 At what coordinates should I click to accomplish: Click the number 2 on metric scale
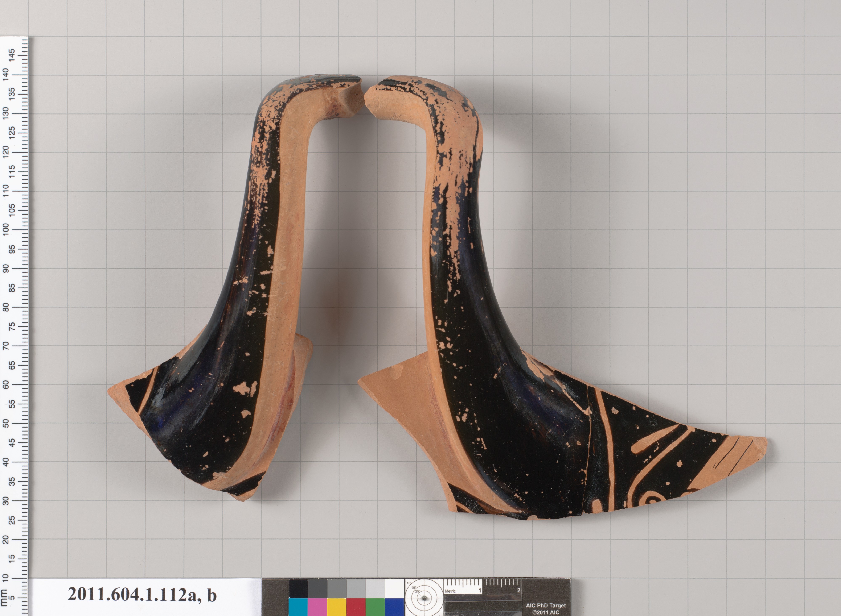click(519, 591)
